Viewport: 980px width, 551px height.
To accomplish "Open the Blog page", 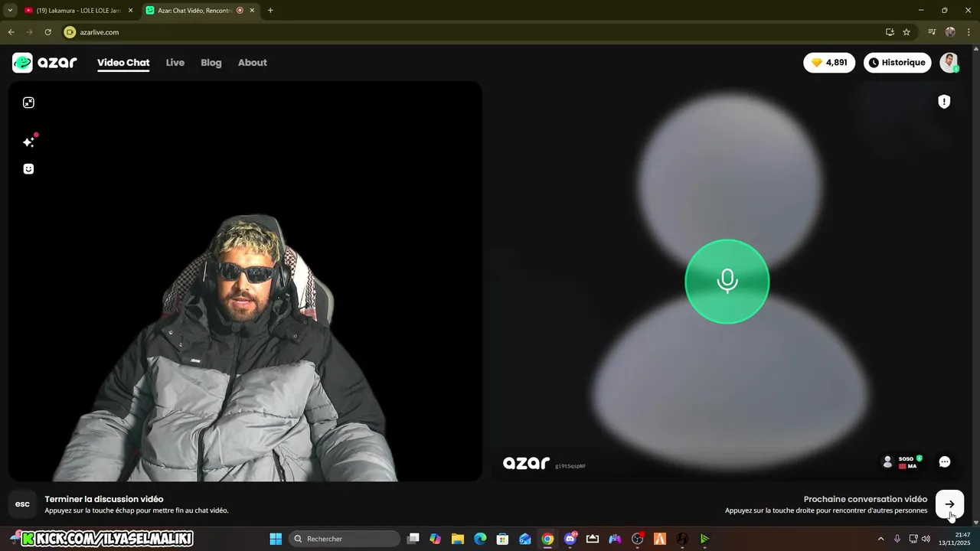I will coord(211,63).
